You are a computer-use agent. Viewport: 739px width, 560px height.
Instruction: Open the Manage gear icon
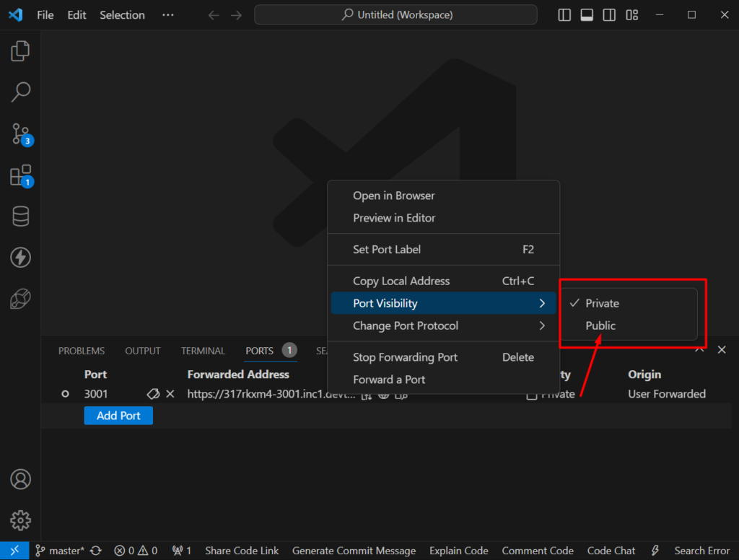point(20,520)
